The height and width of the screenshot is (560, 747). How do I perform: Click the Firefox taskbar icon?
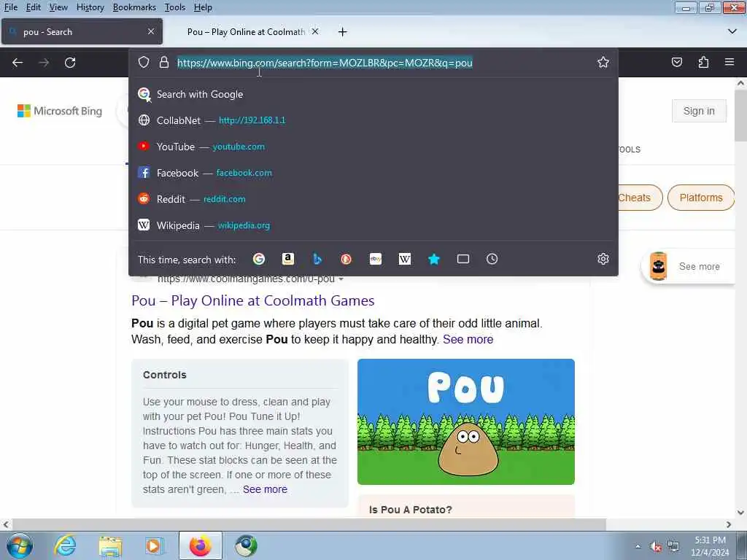(x=200, y=545)
